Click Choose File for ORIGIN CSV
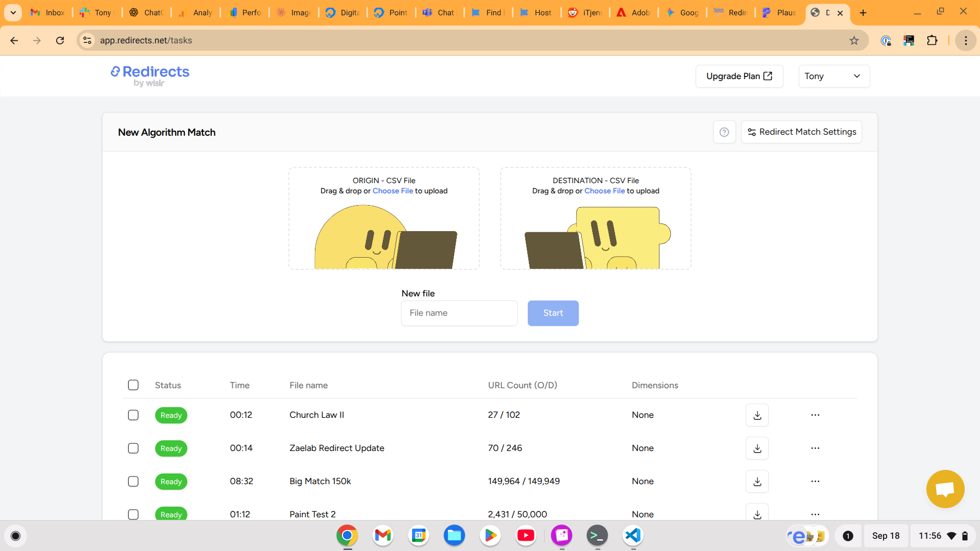Image resolution: width=980 pixels, height=551 pixels. [393, 191]
